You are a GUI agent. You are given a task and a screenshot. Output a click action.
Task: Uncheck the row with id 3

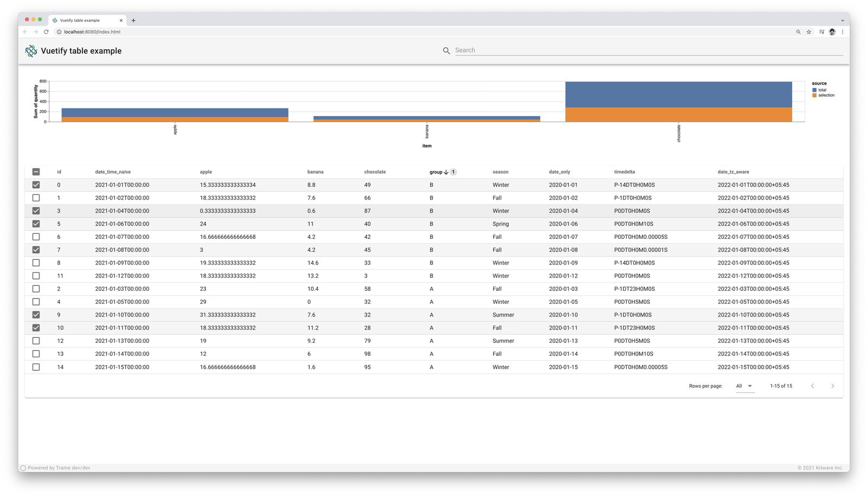36,211
